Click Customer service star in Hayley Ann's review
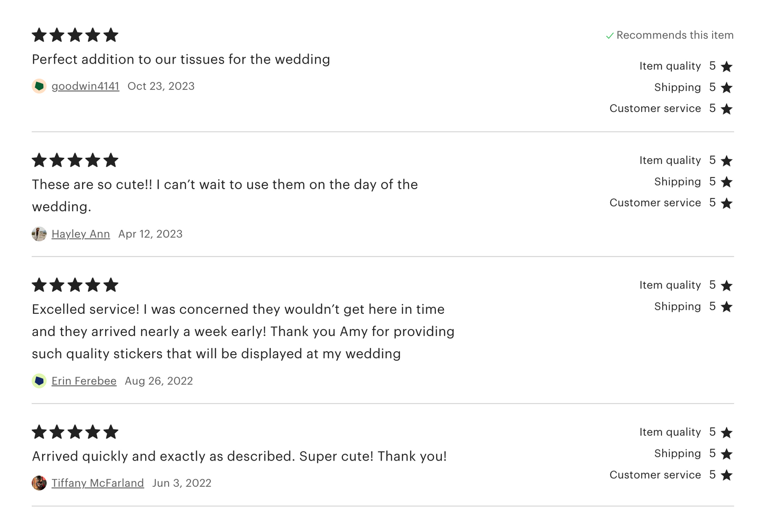 pos(726,203)
